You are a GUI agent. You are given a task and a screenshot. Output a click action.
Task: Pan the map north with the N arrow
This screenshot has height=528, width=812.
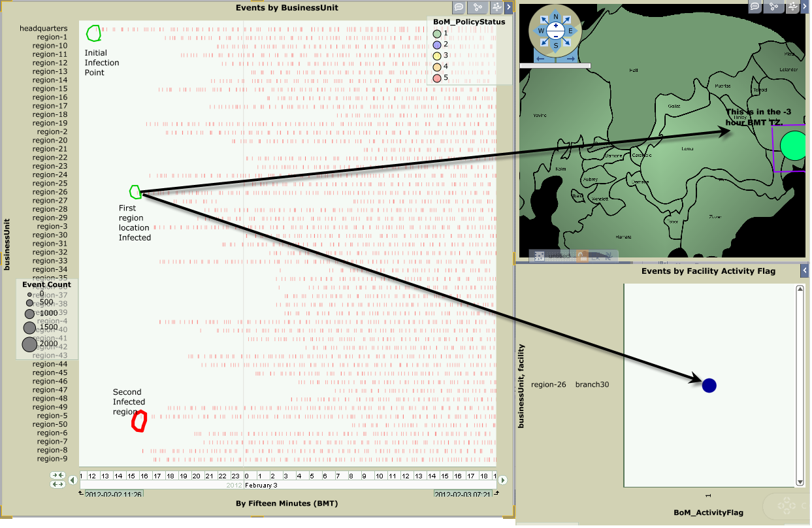(x=556, y=18)
